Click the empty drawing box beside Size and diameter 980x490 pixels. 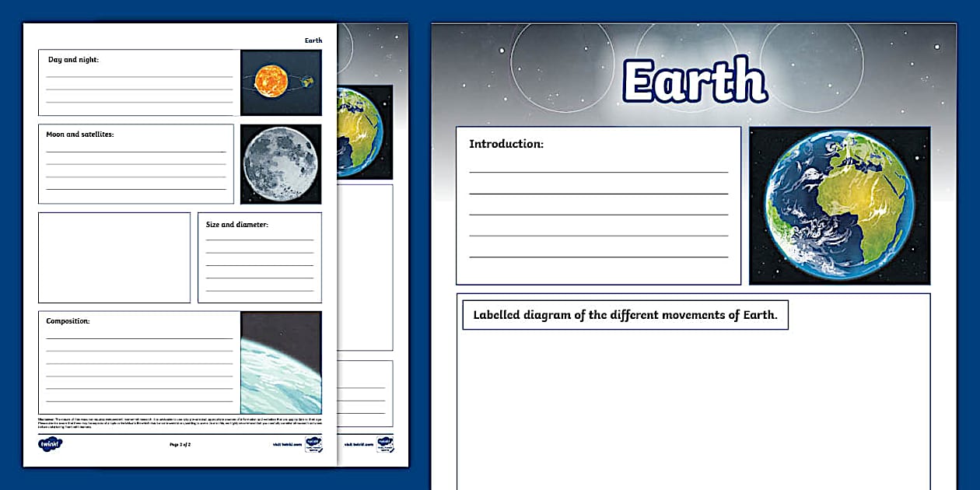[114, 257]
